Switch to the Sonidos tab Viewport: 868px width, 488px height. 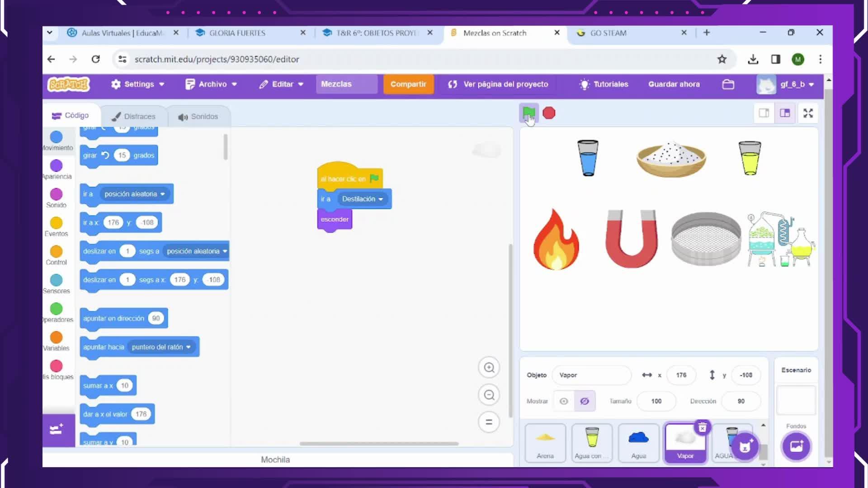click(198, 117)
